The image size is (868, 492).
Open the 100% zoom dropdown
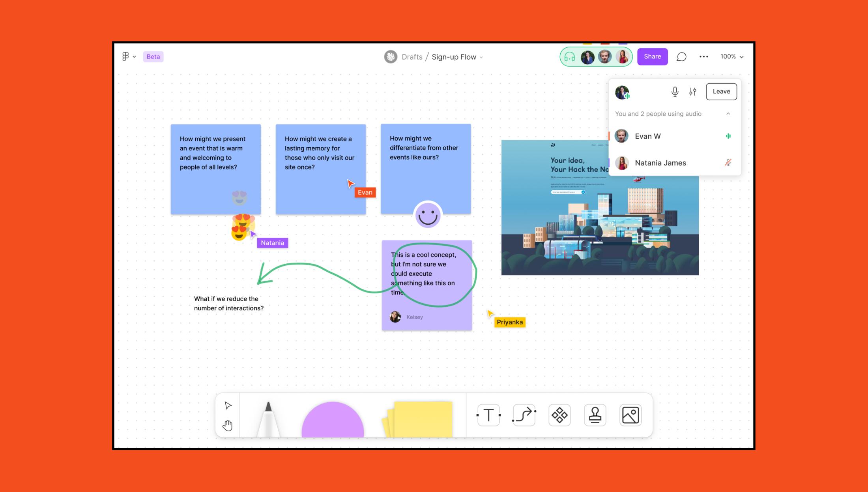732,57
